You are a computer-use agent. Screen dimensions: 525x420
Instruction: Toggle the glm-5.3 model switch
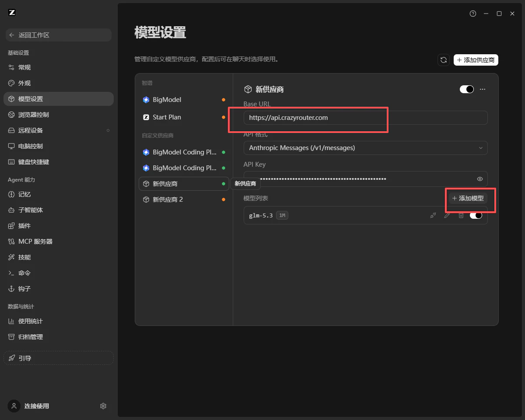(476, 215)
